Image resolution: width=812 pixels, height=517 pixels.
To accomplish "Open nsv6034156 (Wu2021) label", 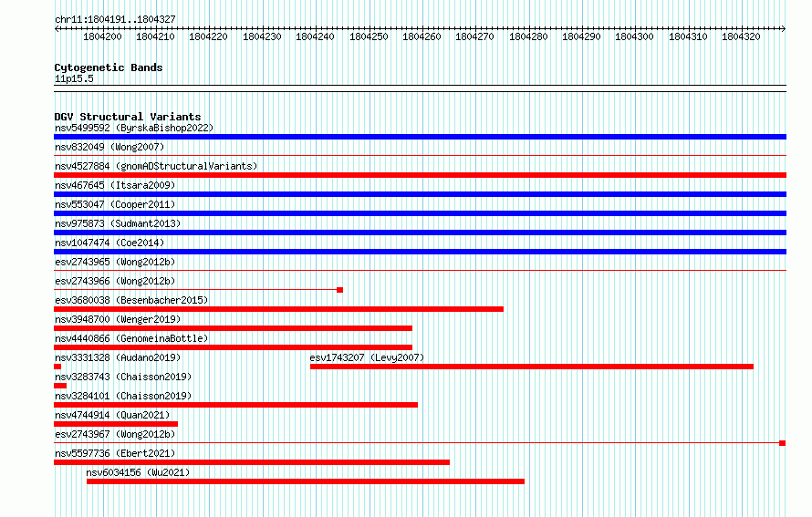I will (138, 472).
